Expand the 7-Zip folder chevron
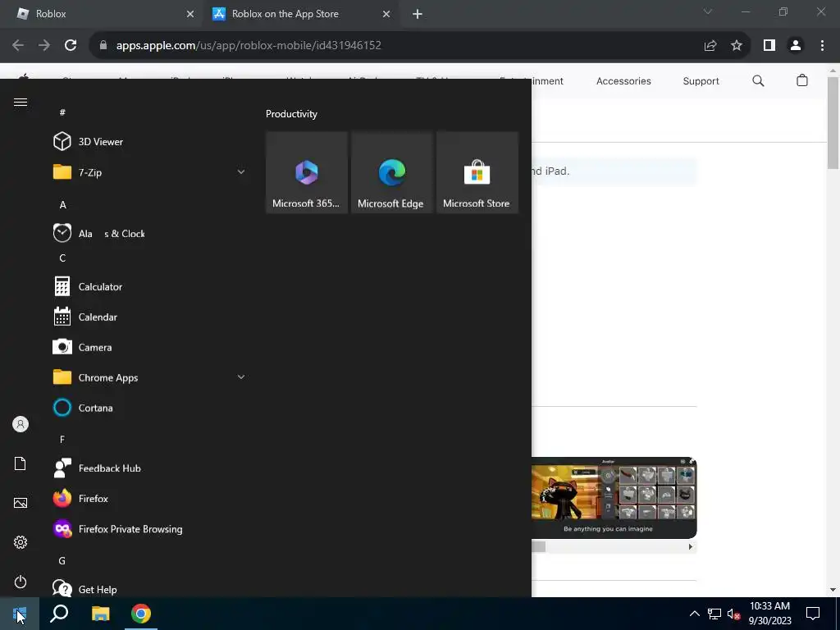Screen dimensions: 840x630 (241, 172)
